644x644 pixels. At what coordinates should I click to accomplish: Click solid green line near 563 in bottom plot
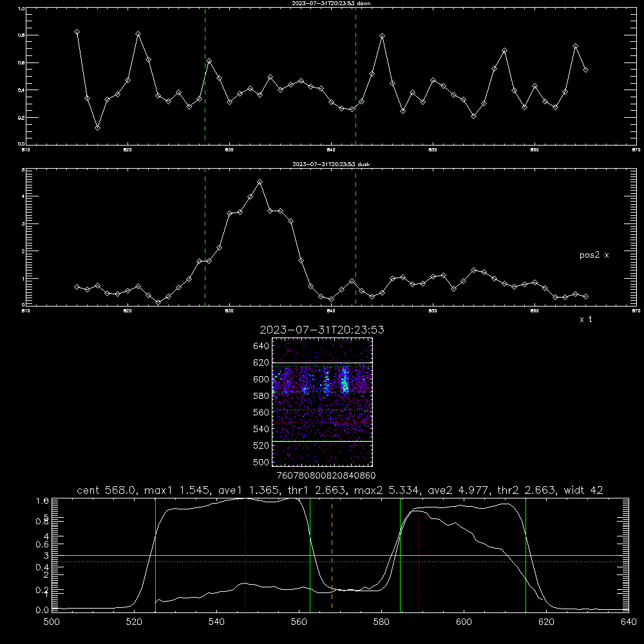pyautogui.click(x=310, y=554)
